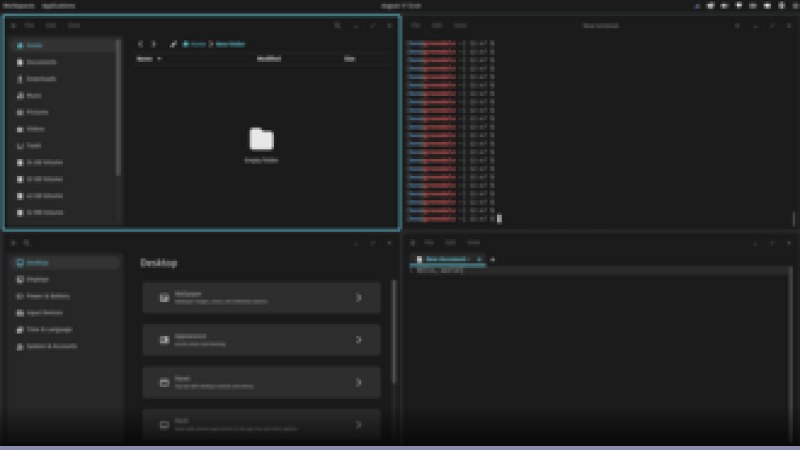Image resolution: width=800 pixels, height=450 pixels.
Task: Open Home in the Files sidebar
Action: [64, 45]
